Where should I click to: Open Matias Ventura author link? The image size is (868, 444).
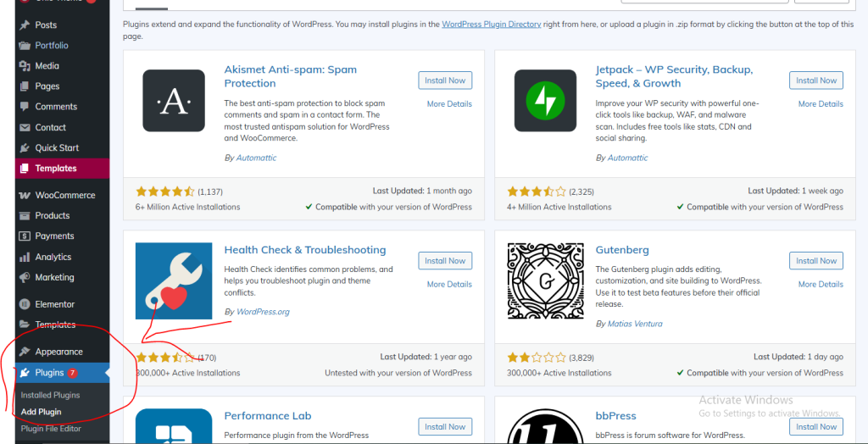[635, 324]
